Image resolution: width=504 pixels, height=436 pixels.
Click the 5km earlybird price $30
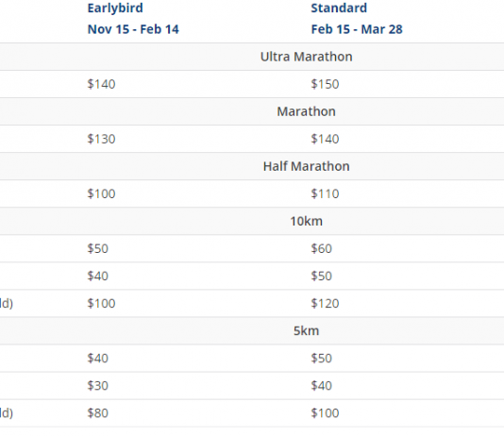coord(98,386)
